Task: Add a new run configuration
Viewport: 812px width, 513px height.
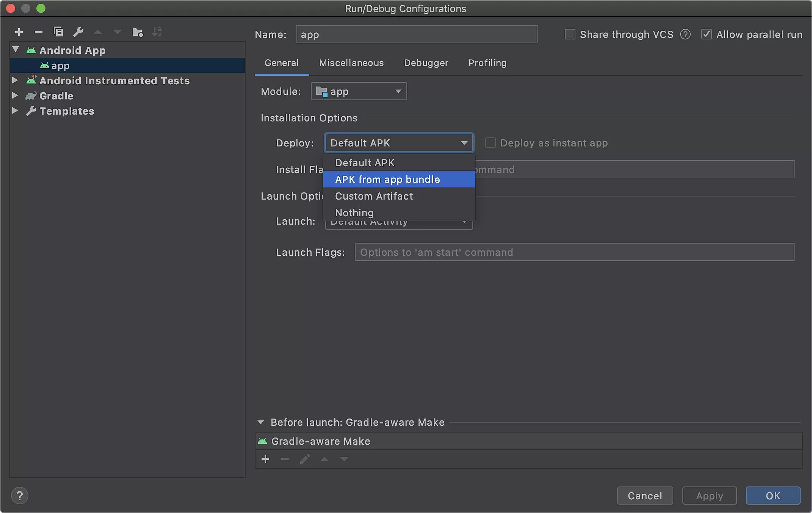Action: tap(19, 32)
